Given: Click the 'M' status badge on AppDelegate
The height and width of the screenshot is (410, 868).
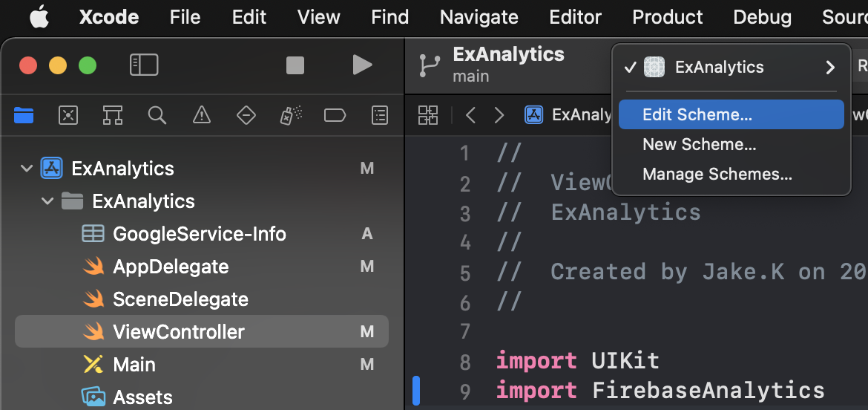Looking at the screenshot, I should click(x=367, y=267).
